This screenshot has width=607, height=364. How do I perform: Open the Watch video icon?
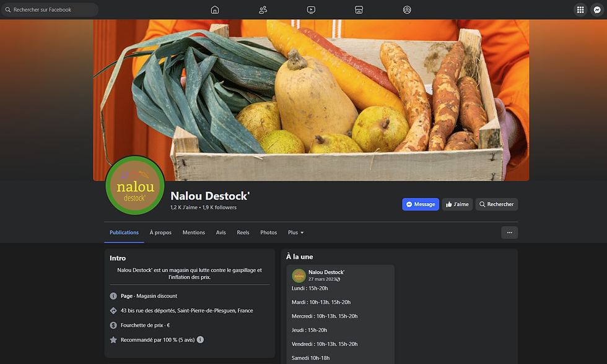pyautogui.click(x=311, y=10)
